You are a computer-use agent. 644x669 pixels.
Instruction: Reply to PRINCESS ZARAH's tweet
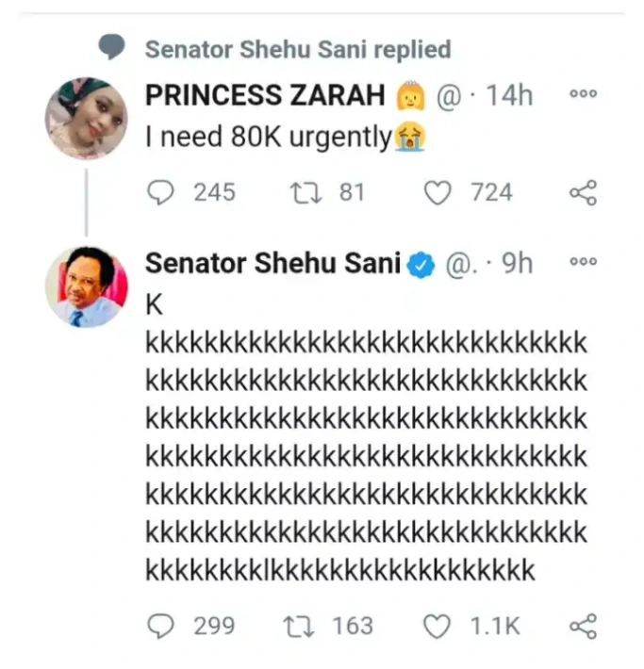162,193
